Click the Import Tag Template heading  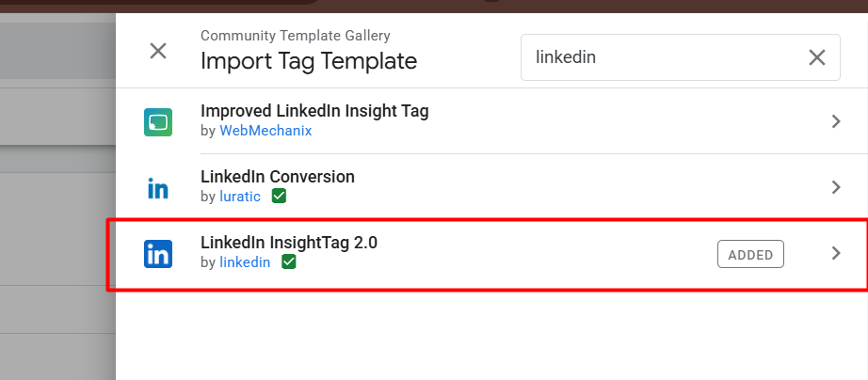click(309, 62)
